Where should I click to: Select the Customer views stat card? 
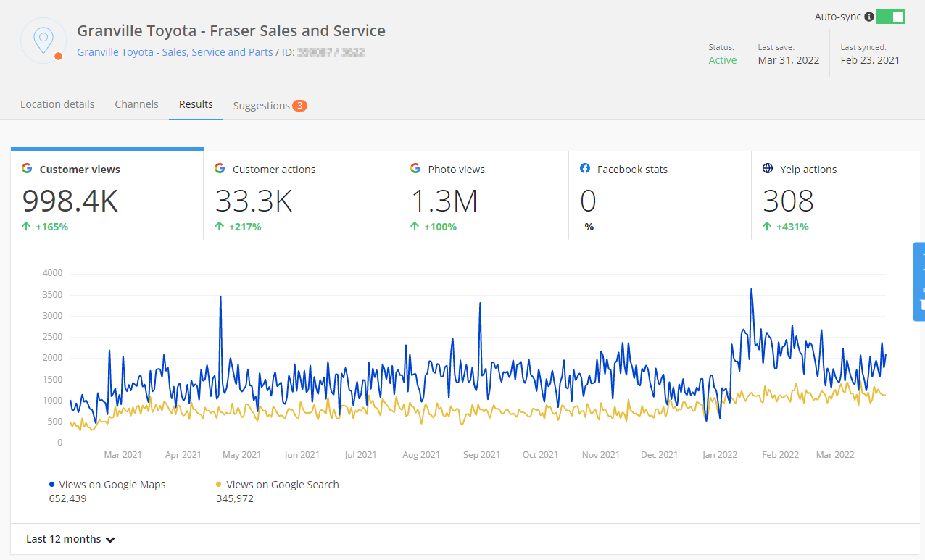pyautogui.click(x=107, y=195)
